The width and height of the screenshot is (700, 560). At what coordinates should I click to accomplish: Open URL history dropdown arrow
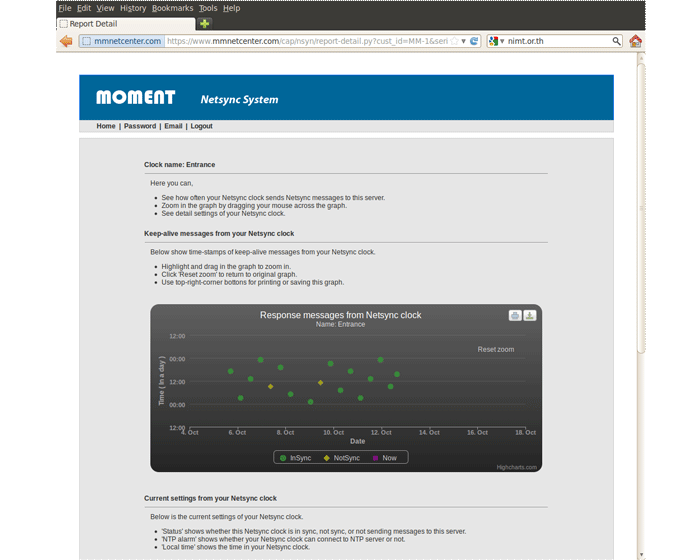pos(463,41)
